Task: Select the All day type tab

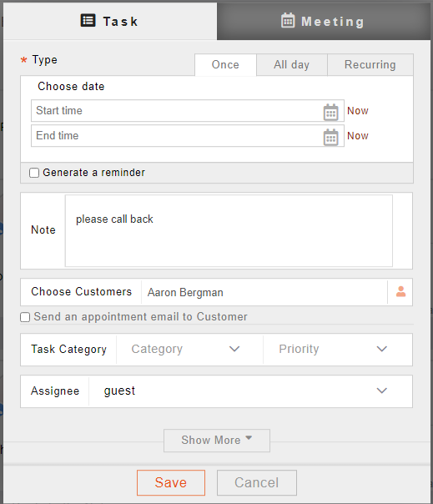Action: (291, 65)
